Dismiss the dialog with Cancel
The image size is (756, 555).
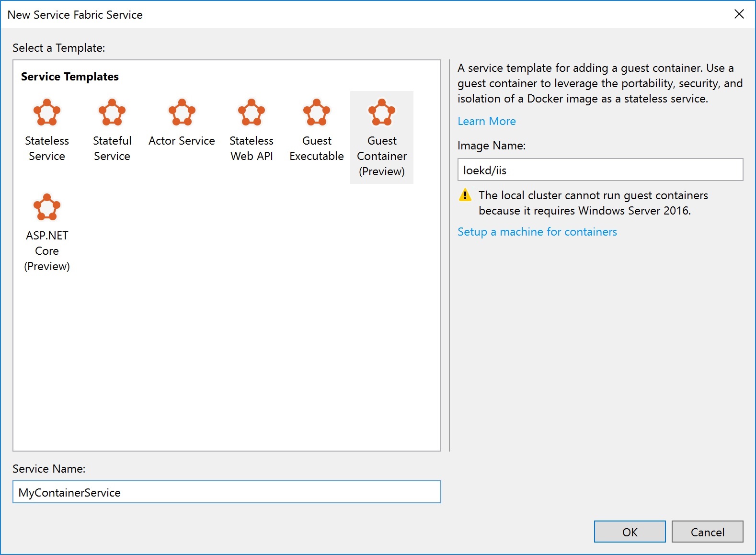tap(708, 532)
